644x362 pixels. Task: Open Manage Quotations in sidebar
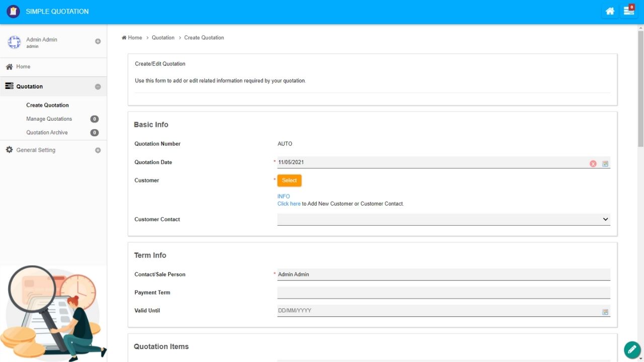49,119
